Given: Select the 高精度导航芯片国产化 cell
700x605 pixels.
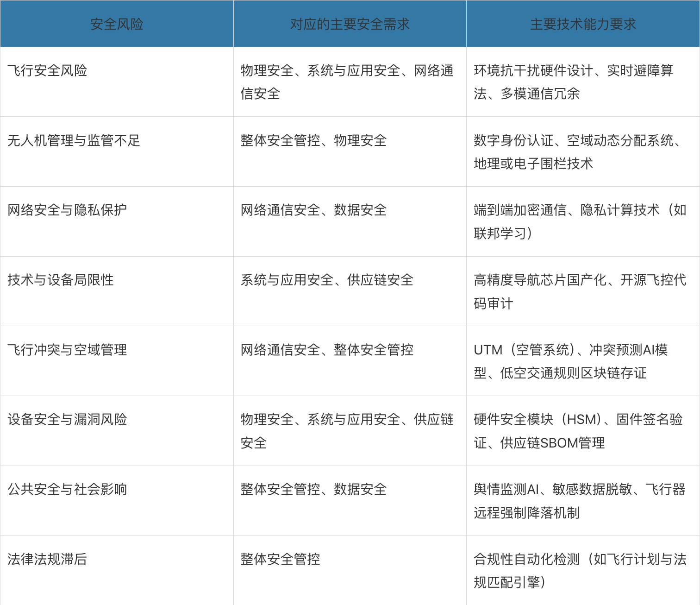Looking at the screenshot, I should coord(580,291).
